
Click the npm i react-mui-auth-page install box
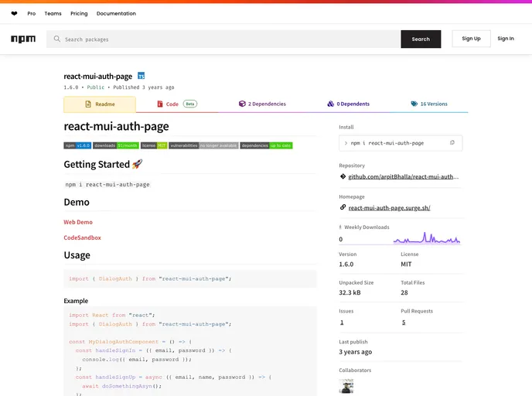(401, 143)
